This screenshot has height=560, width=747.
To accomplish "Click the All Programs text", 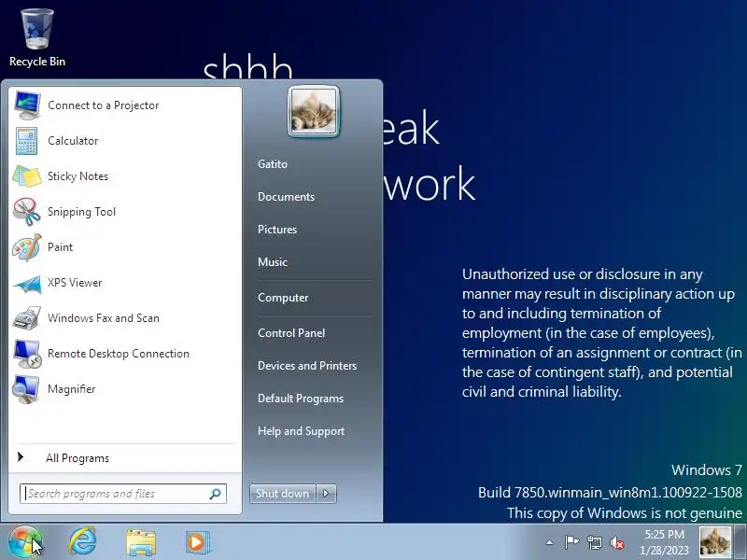I will point(78,458).
